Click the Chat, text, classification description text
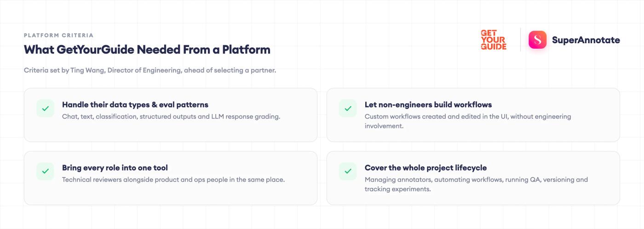Viewport: 644px width, 229px height. [171, 117]
